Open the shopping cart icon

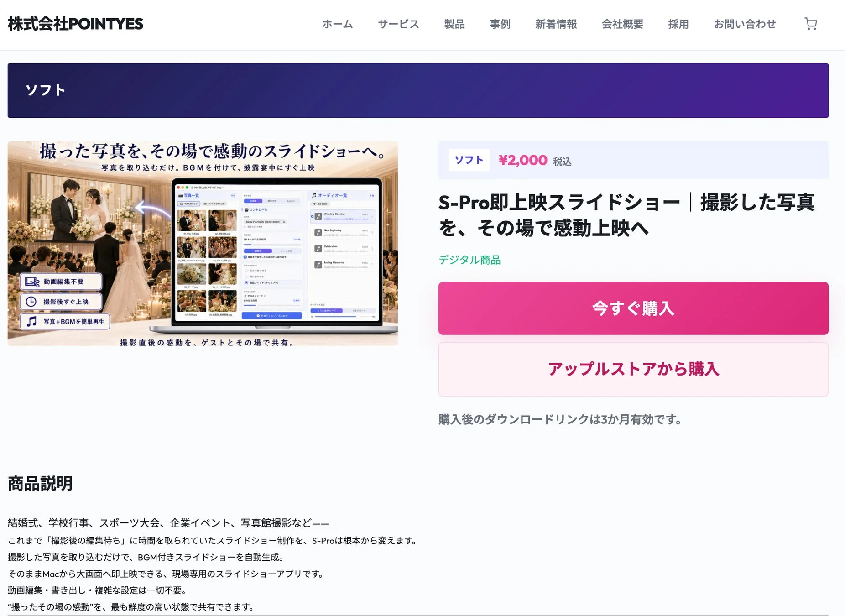(811, 24)
